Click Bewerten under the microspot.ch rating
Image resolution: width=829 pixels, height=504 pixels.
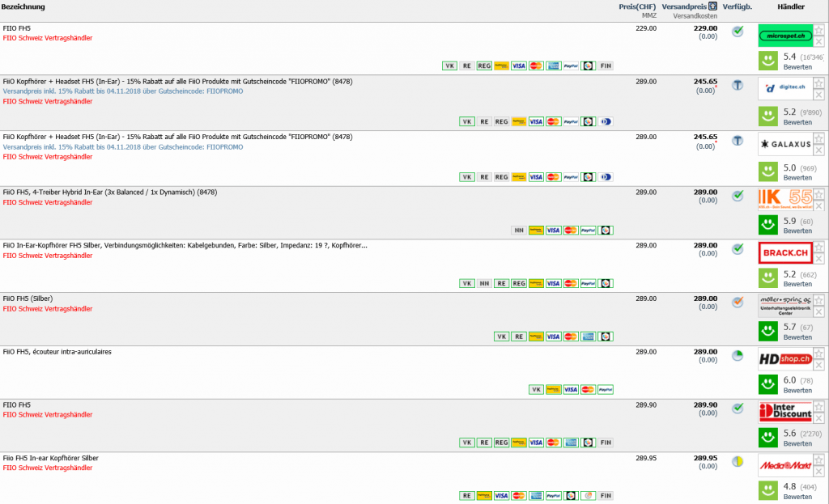[x=797, y=67]
